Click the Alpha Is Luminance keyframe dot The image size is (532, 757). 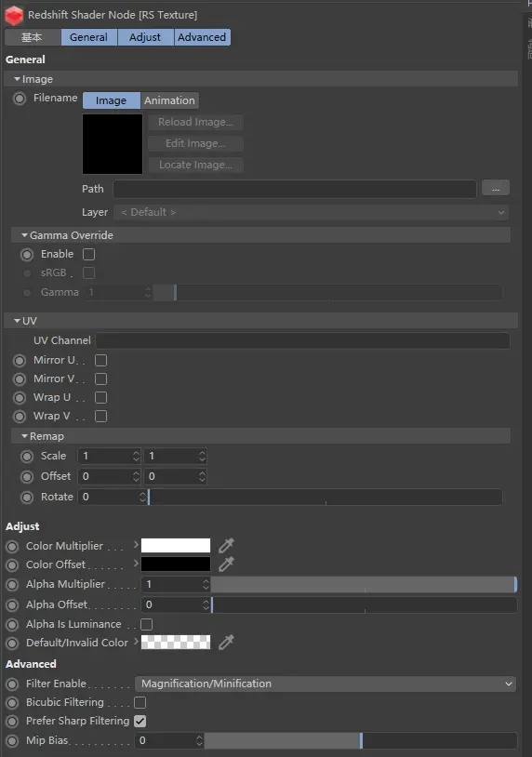click(x=12, y=625)
